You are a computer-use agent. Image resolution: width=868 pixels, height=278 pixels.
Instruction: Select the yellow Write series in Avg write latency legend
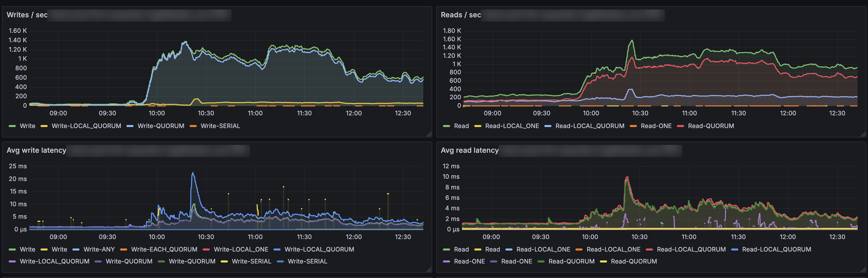pyautogui.click(x=59, y=249)
